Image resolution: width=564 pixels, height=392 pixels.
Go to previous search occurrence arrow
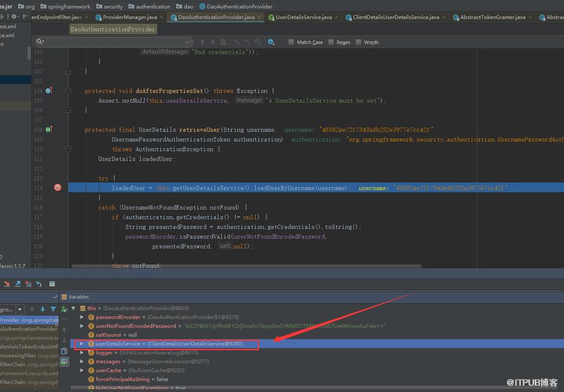202,42
